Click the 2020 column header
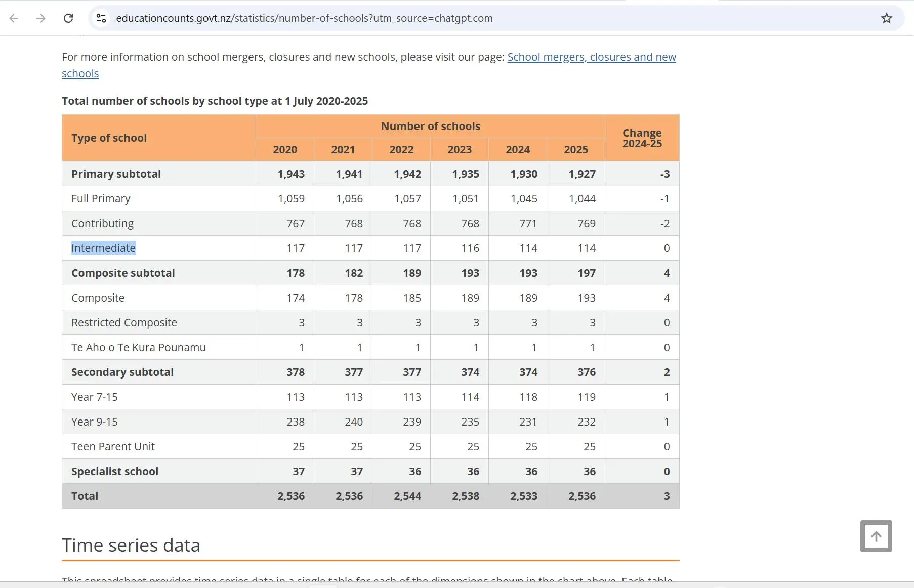The width and height of the screenshot is (914, 588). click(284, 150)
